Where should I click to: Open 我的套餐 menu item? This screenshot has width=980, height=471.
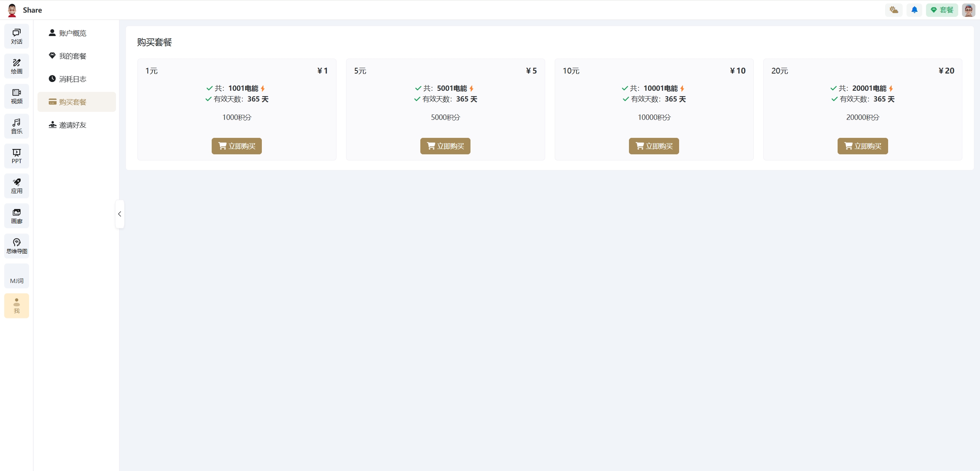coord(72,56)
